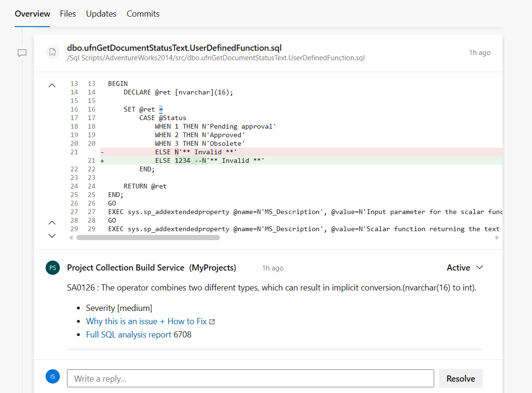Expand code upward near line 28
Viewport: 532px width, 393px height.
click(52, 223)
